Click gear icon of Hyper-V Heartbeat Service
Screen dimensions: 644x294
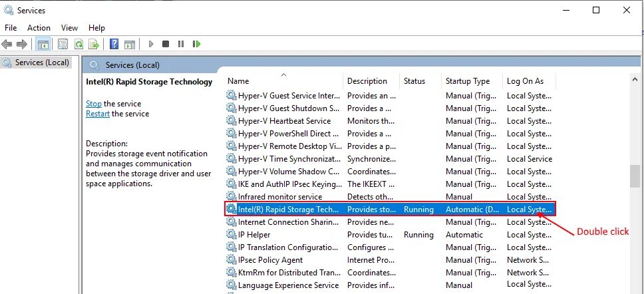tap(232, 121)
